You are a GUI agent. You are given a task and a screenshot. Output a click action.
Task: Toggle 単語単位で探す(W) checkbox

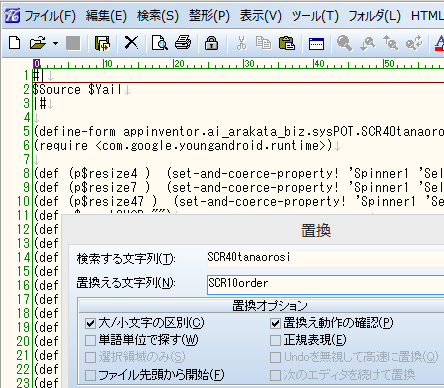[90, 340]
